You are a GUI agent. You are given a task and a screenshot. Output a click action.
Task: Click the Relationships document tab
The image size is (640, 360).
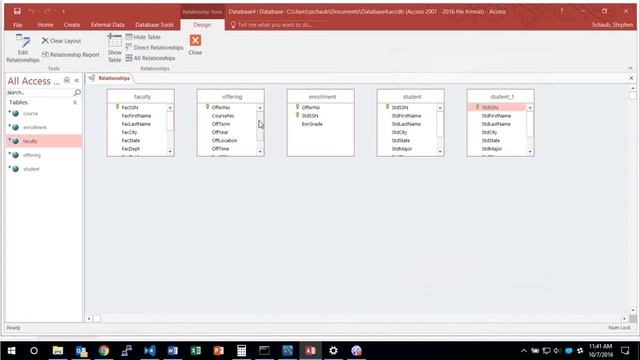pos(109,78)
